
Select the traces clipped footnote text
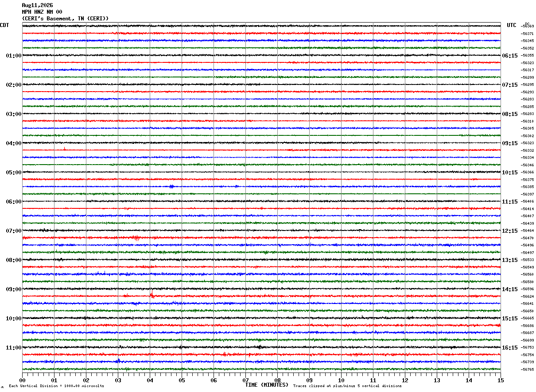pos(347,386)
